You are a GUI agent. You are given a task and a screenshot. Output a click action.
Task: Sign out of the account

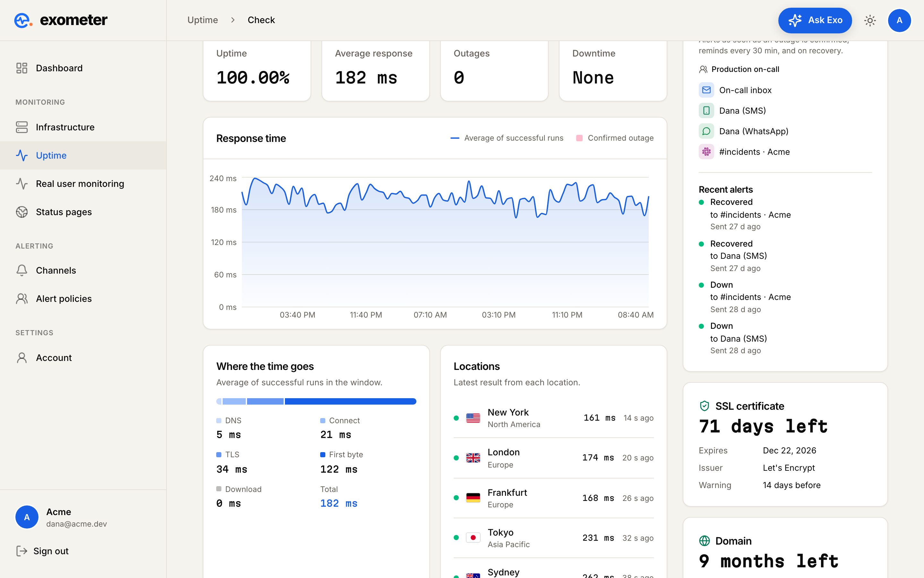42,551
